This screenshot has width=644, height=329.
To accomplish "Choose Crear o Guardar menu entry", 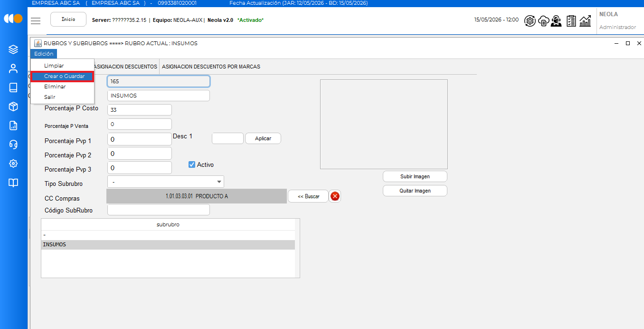I will coord(62,76).
